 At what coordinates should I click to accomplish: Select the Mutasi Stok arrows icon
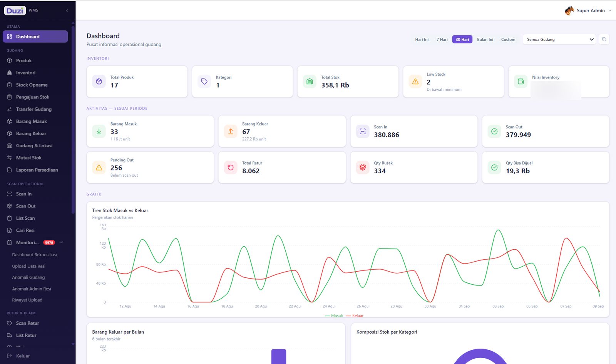pos(10,158)
